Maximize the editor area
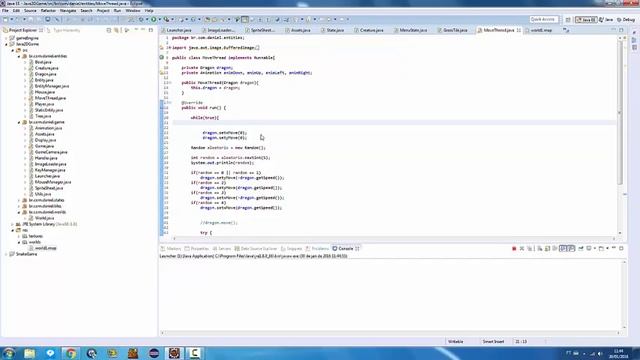 click(x=621, y=30)
